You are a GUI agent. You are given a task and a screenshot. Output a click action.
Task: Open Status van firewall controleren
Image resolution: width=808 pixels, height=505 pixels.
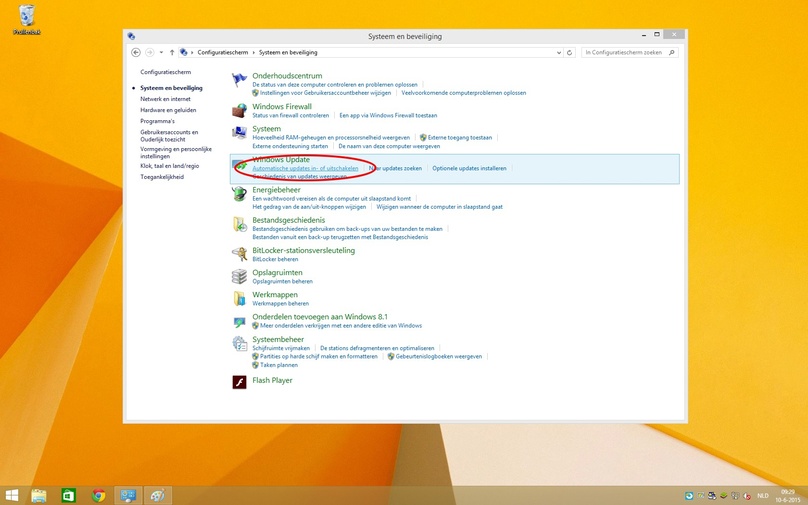tap(291, 115)
